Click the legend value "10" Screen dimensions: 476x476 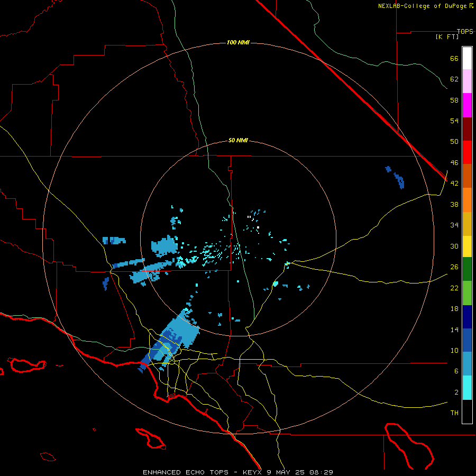coord(454,351)
